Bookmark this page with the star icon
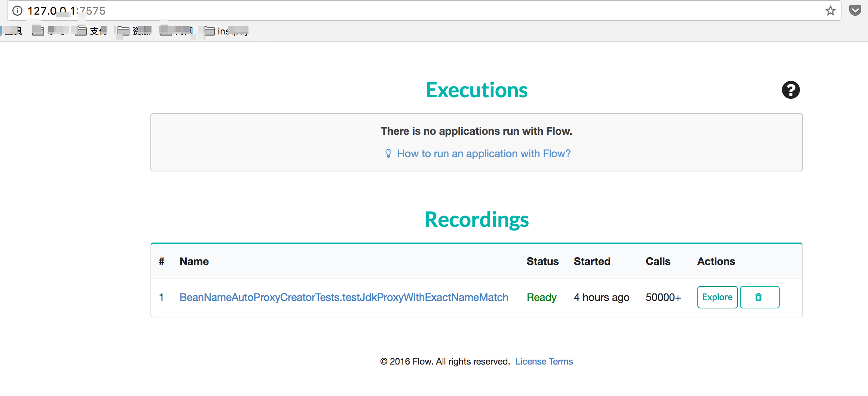The height and width of the screenshot is (396, 868). click(830, 11)
